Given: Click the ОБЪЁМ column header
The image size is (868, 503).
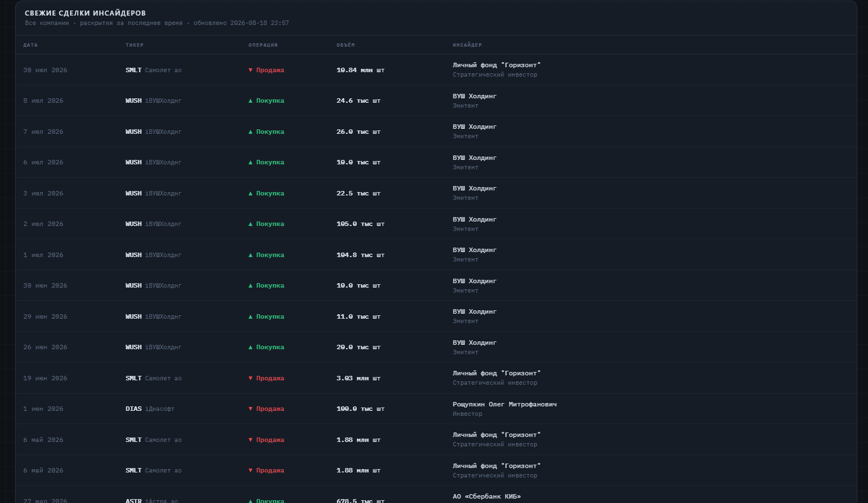Looking at the screenshot, I should tap(346, 45).
